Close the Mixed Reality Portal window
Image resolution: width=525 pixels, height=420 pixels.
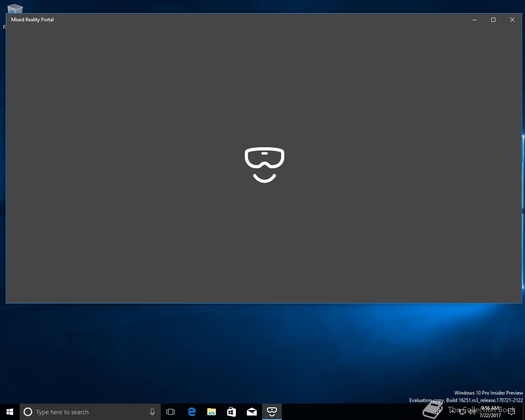(512, 20)
